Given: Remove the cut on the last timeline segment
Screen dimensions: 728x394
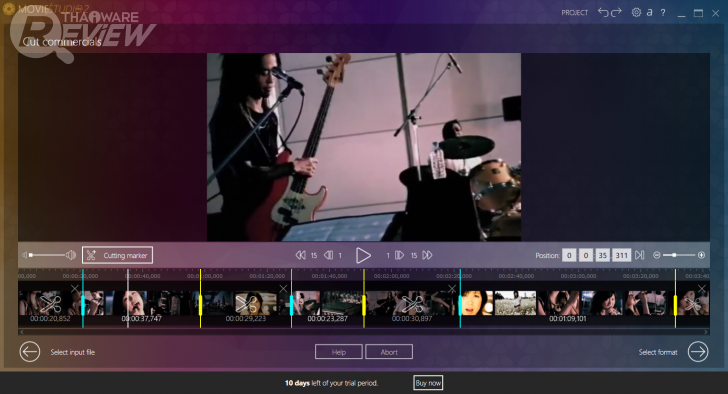Looking at the screenshot, I should click(702, 289).
